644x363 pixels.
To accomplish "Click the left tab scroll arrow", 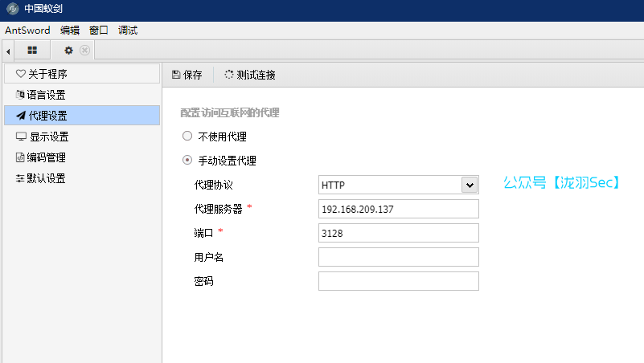I will 7,51.
